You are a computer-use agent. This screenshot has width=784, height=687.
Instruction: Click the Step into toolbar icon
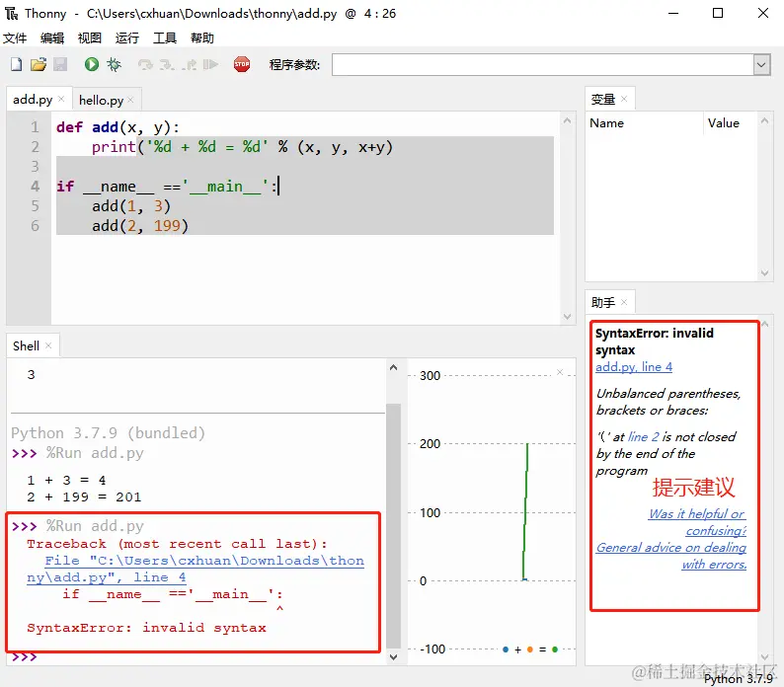pyautogui.click(x=167, y=64)
